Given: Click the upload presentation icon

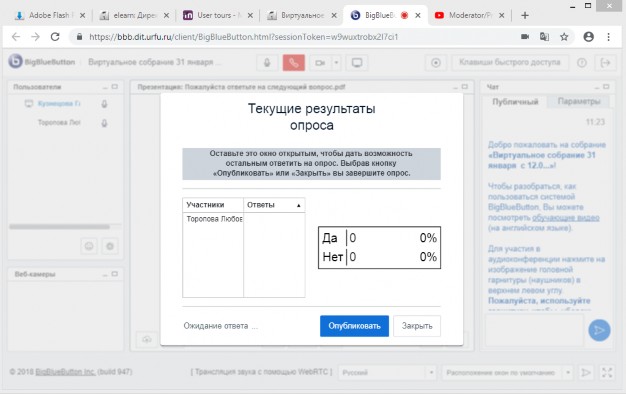Looking at the screenshot, I should click(x=147, y=339).
